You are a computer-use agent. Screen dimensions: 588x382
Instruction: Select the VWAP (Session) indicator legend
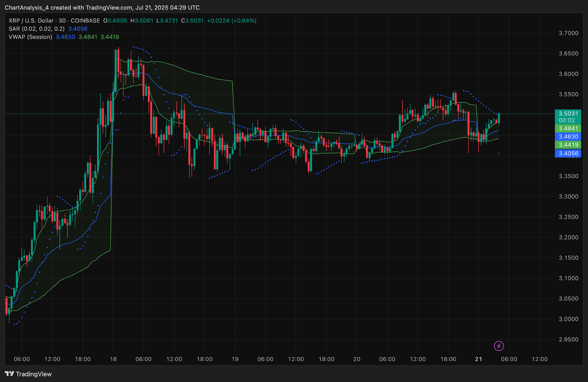pyautogui.click(x=30, y=37)
